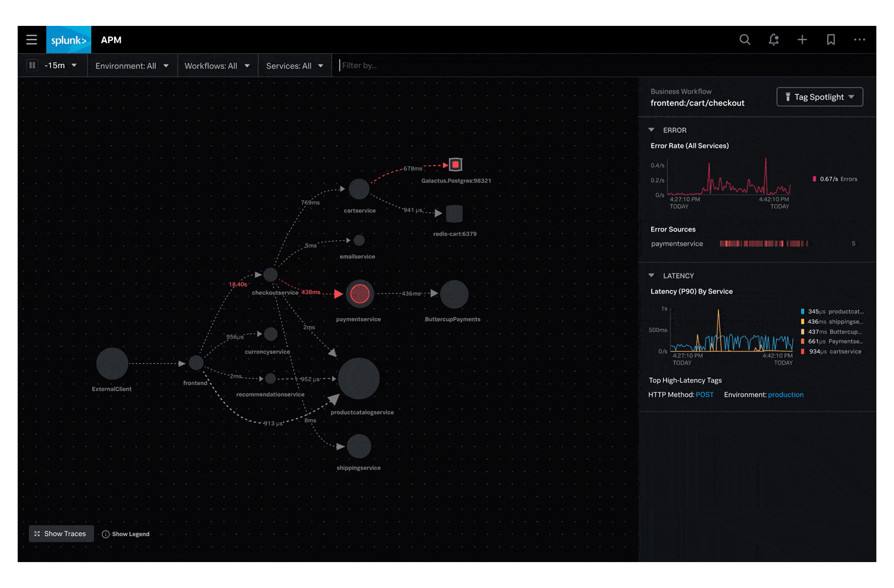Click the Show Legend info icon

point(106,534)
